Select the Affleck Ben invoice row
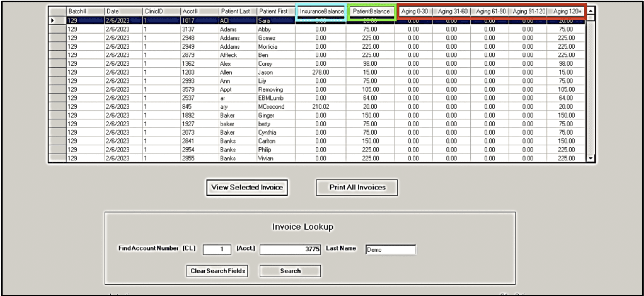The image size is (644, 296). click(228, 55)
